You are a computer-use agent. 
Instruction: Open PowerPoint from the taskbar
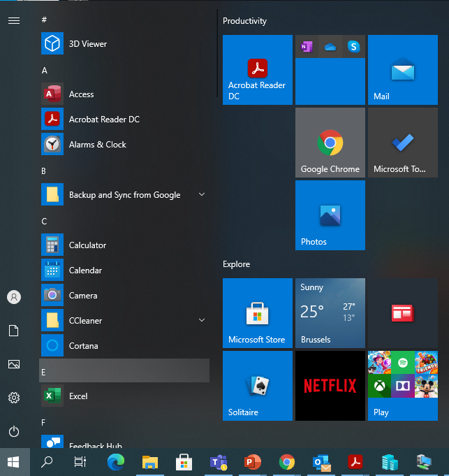pyautogui.click(x=253, y=462)
